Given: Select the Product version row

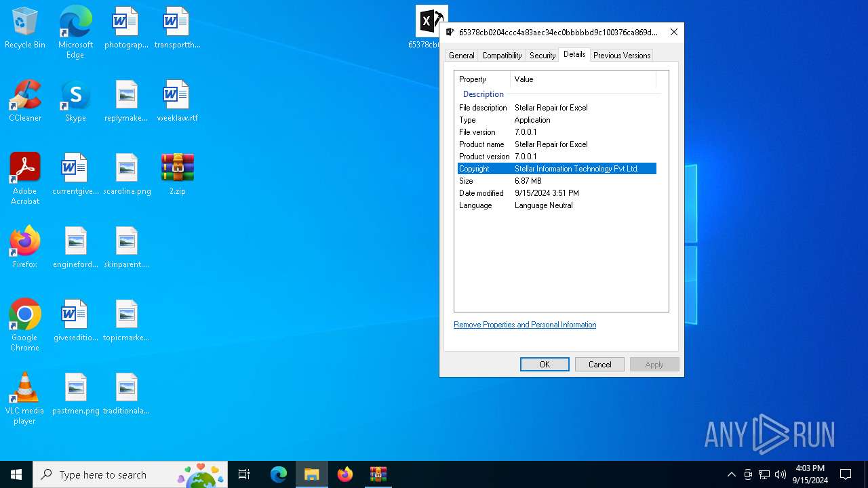Looking at the screenshot, I should [557, 157].
